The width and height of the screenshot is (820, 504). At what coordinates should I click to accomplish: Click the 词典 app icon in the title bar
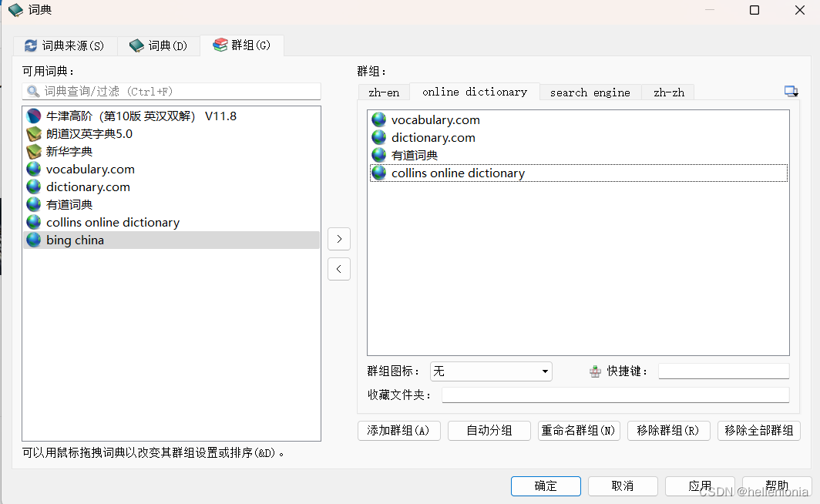tap(15, 10)
